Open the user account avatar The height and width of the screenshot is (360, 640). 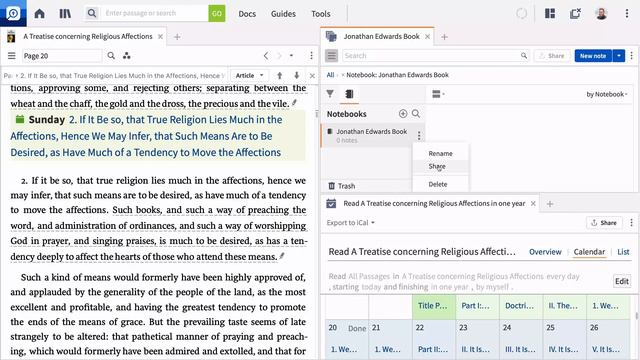tap(601, 13)
